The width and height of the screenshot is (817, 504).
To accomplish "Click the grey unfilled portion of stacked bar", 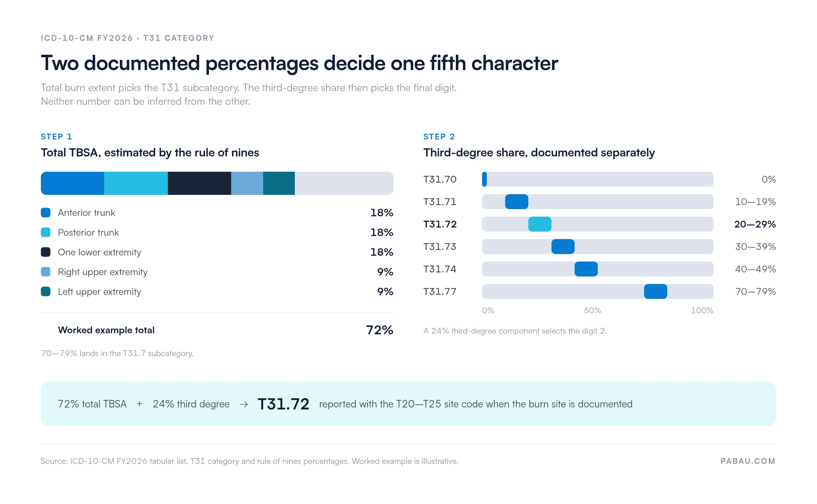I will [344, 183].
